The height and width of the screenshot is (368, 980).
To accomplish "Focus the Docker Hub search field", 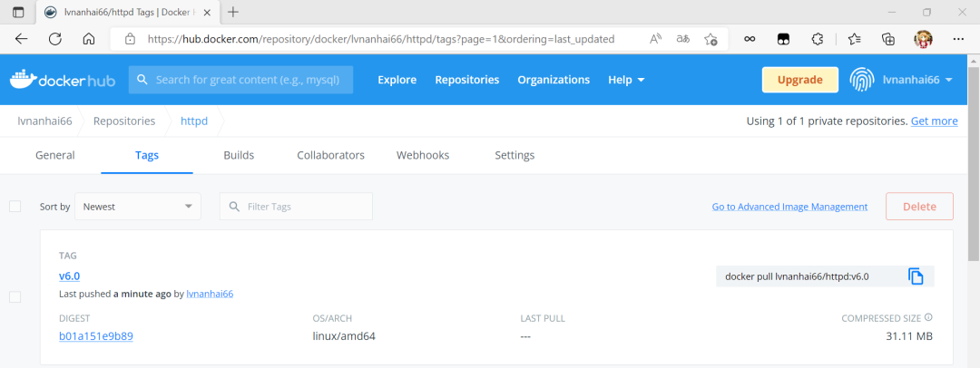I will pyautogui.click(x=240, y=80).
